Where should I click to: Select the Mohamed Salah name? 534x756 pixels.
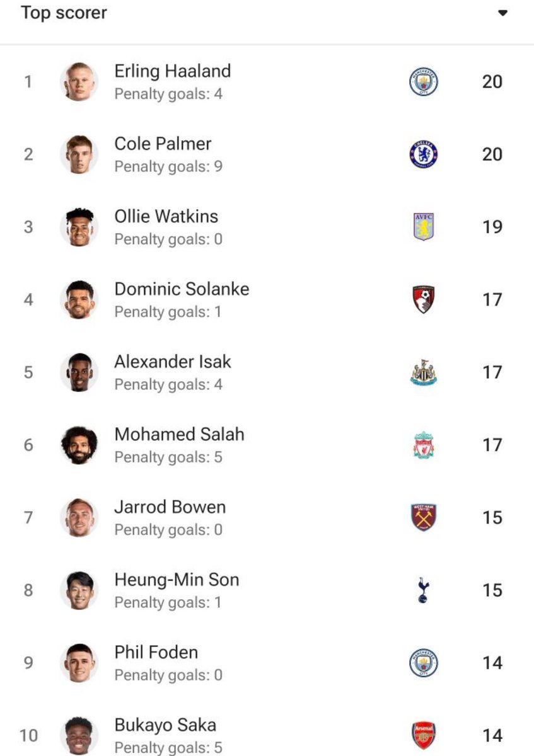click(x=179, y=434)
